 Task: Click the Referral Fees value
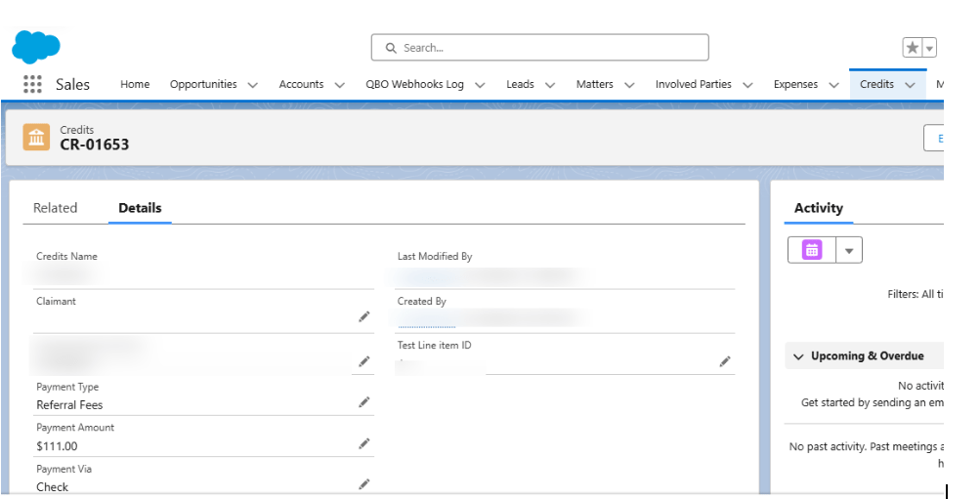click(x=69, y=404)
